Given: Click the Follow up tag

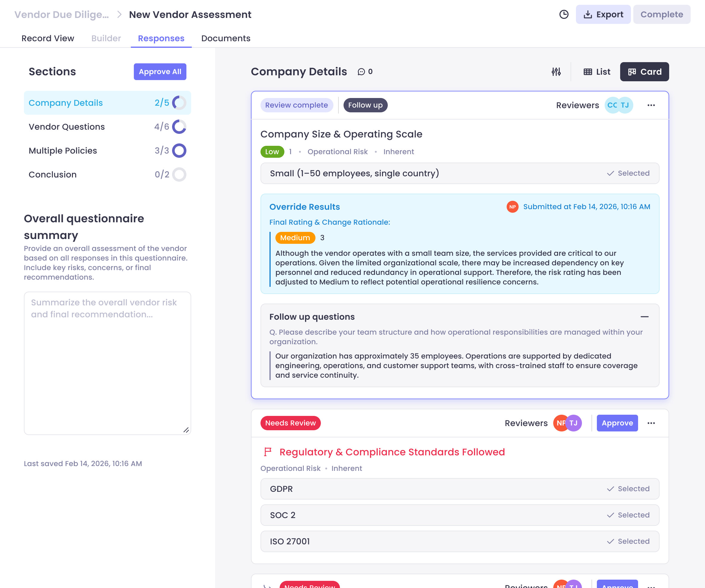Looking at the screenshot, I should click(365, 105).
